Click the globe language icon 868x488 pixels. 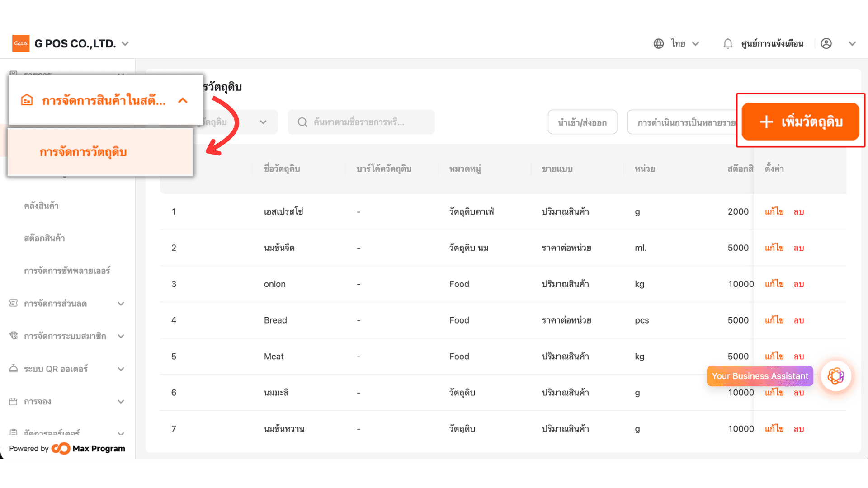659,43
